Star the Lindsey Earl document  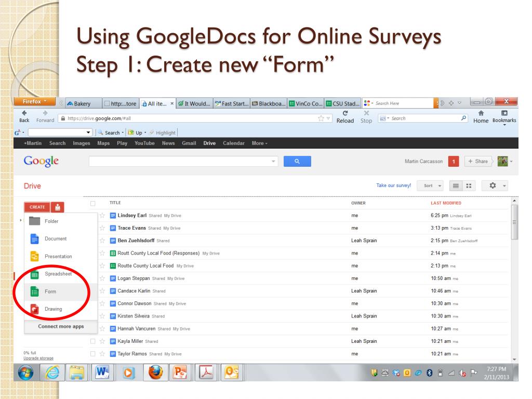tap(102, 216)
